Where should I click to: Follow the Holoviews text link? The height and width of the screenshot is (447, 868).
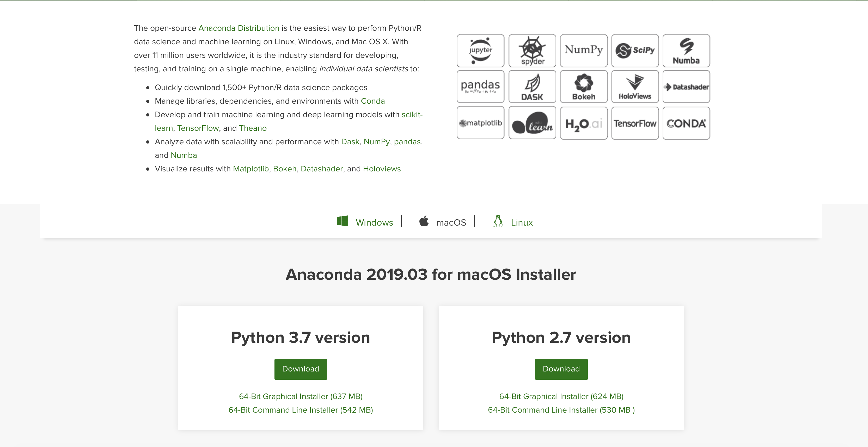(382, 169)
